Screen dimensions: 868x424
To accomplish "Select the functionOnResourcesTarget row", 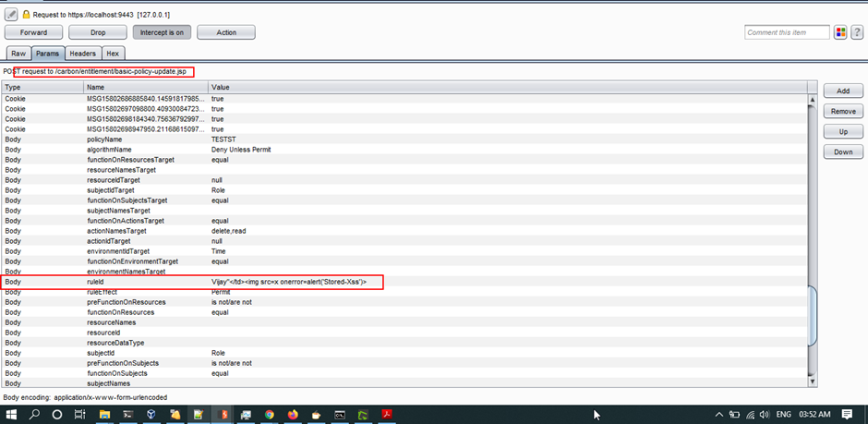I will (404, 160).
